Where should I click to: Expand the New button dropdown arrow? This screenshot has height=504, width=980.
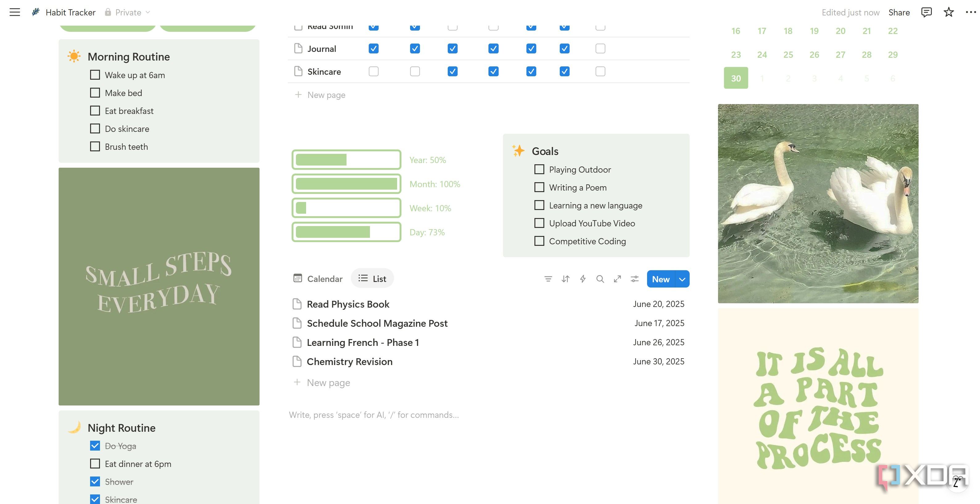(x=682, y=279)
